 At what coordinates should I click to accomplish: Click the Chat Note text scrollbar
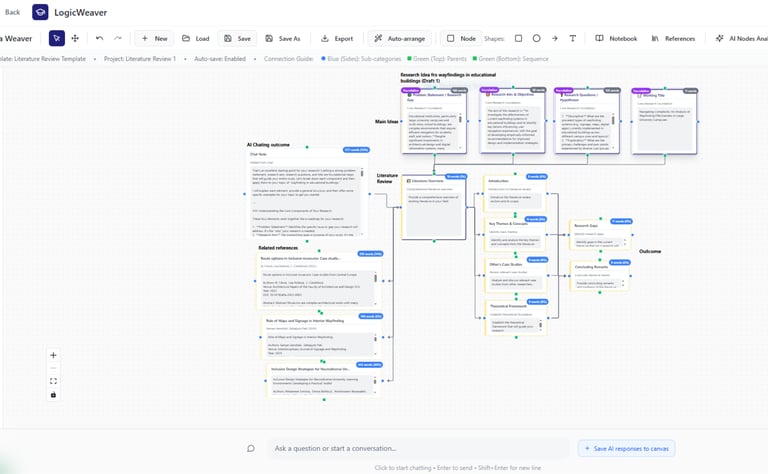362,201
